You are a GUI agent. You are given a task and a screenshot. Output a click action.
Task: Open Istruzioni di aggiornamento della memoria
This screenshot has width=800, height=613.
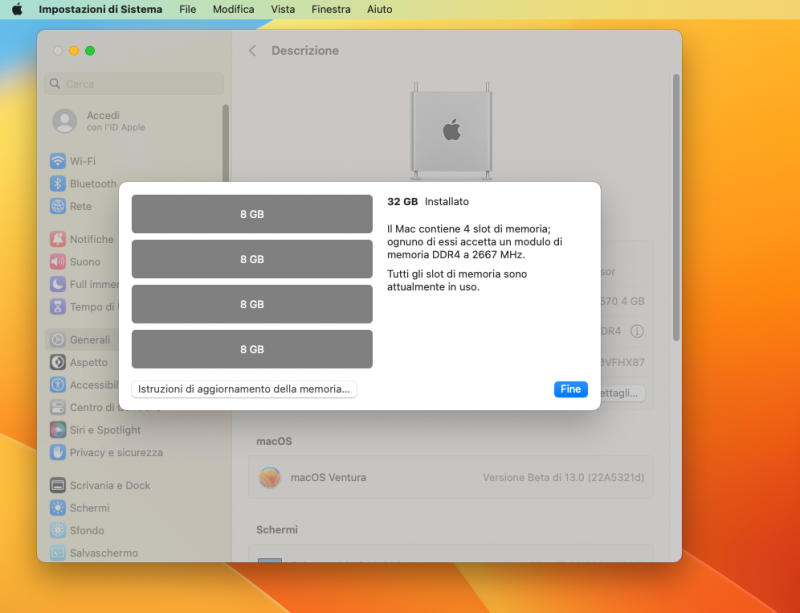pos(244,389)
